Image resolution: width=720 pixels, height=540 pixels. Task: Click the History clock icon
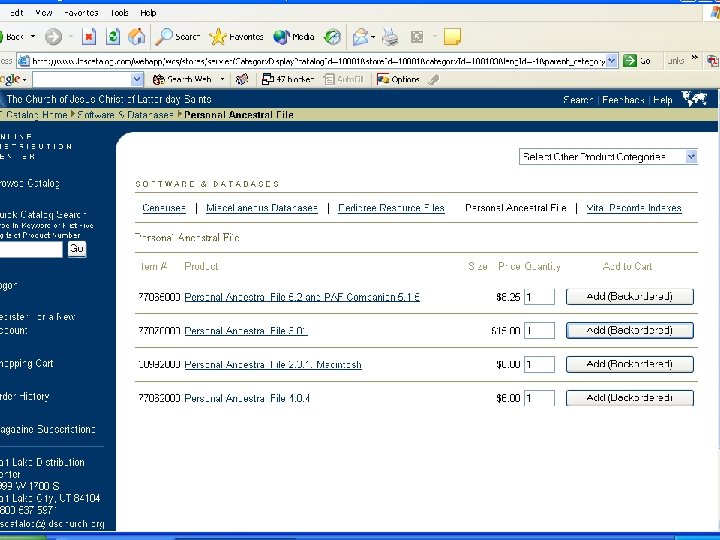332,37
